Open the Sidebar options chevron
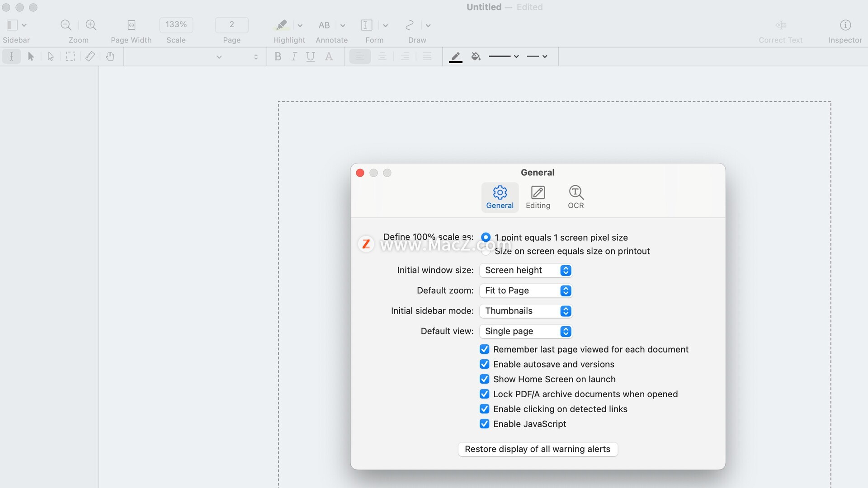 pos(24,25)
